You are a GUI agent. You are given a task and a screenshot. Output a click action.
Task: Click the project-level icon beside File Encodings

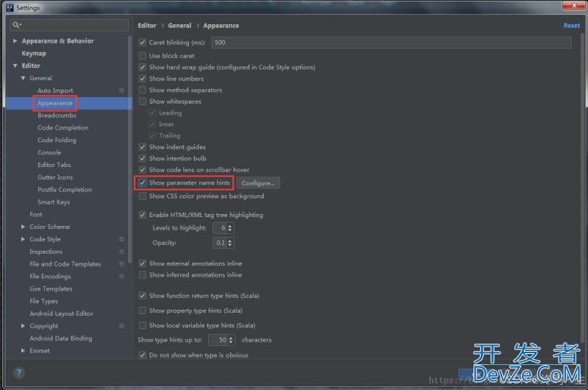pyautogui.click(x=121, y=276)
